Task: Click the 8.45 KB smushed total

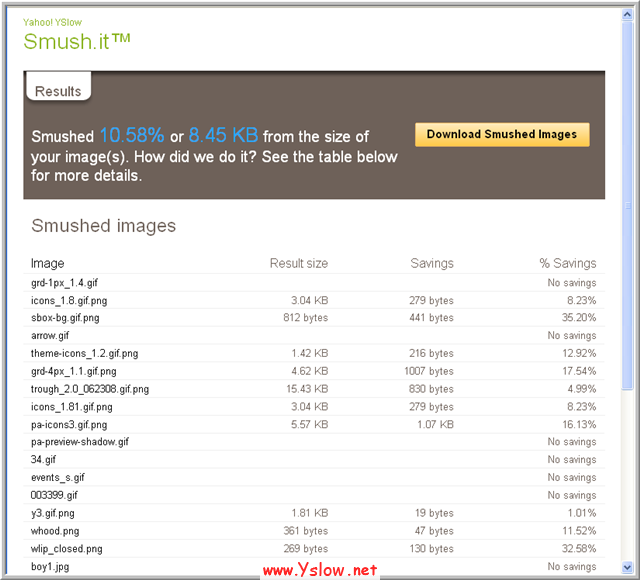Action: [x=223, y=135]
